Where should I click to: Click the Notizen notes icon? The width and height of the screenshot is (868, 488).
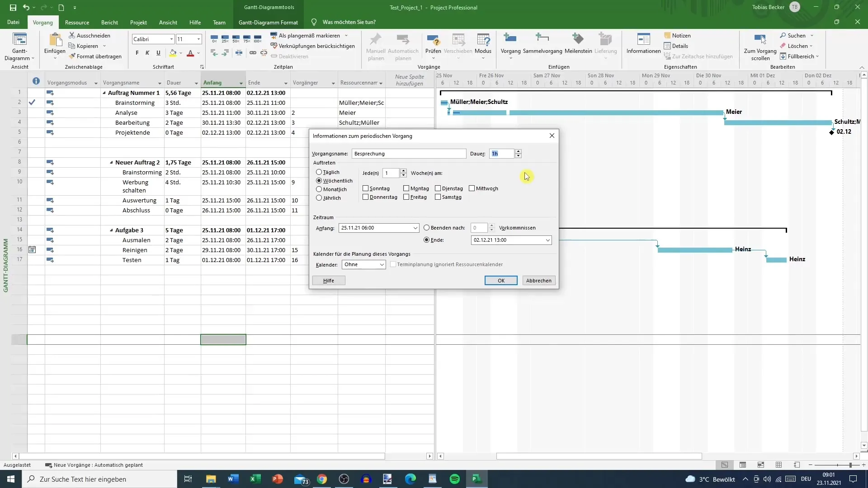point(667,35)
